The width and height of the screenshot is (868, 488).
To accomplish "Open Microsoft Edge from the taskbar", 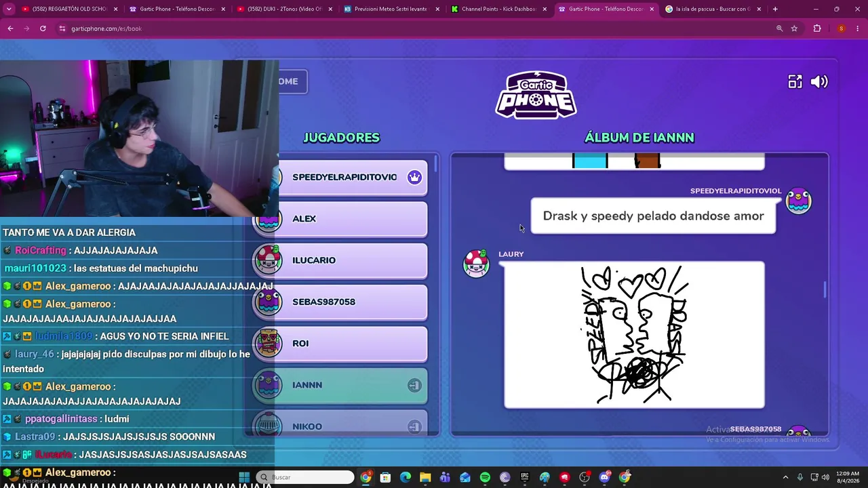I will [406, 477].
